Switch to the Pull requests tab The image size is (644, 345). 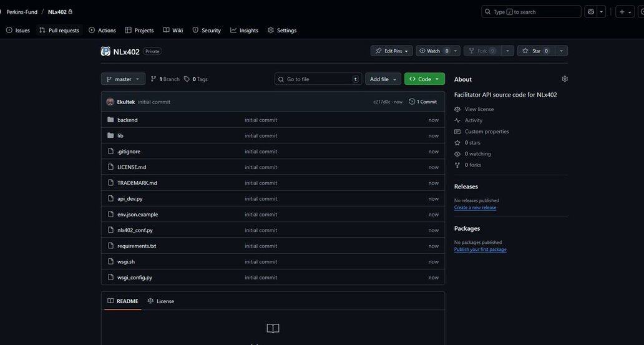[x=59, y=30]
